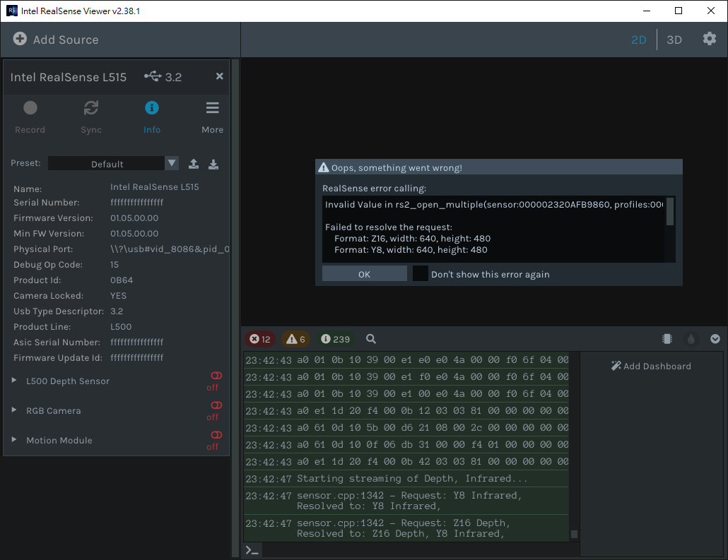Filter log by the 6 warnings
This screenshot has width=728, height=560.
(295, 339)
